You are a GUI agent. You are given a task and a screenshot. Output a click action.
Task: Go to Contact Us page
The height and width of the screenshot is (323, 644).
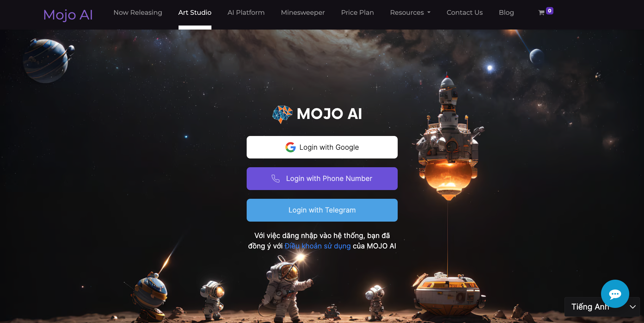(464, 12)
